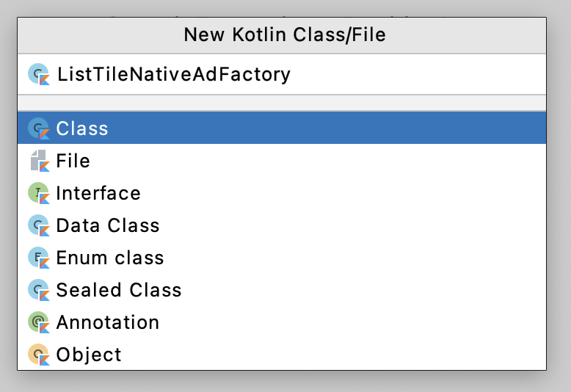The height and width of the screenshot is (392, 571).
Task: Click the Enum class icon
Action: (38, 258)
